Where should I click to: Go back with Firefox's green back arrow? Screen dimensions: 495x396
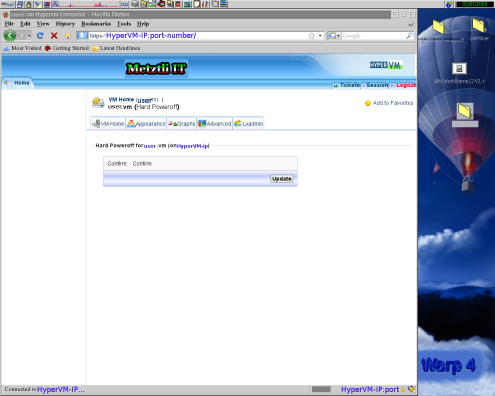(10, 36)
